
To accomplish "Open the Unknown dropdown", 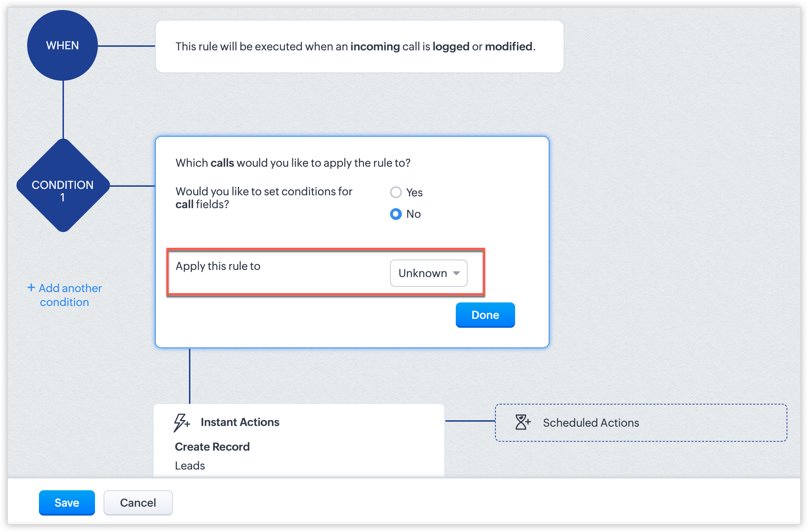I will pyautogui.click(x=423, y=273).
